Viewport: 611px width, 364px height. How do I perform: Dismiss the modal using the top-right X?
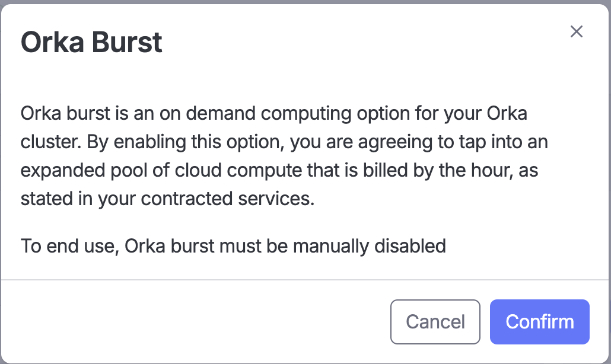click(576, 32)
